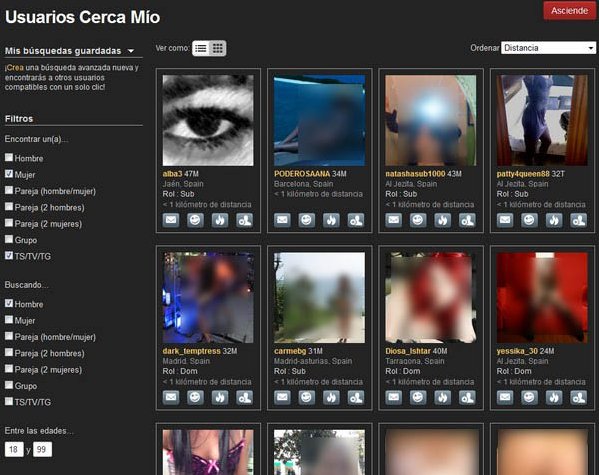This screenshot has width=599, height=475.
Task: Tick TS/TV/TG under Buscando
Action: (x=9, y=401)
